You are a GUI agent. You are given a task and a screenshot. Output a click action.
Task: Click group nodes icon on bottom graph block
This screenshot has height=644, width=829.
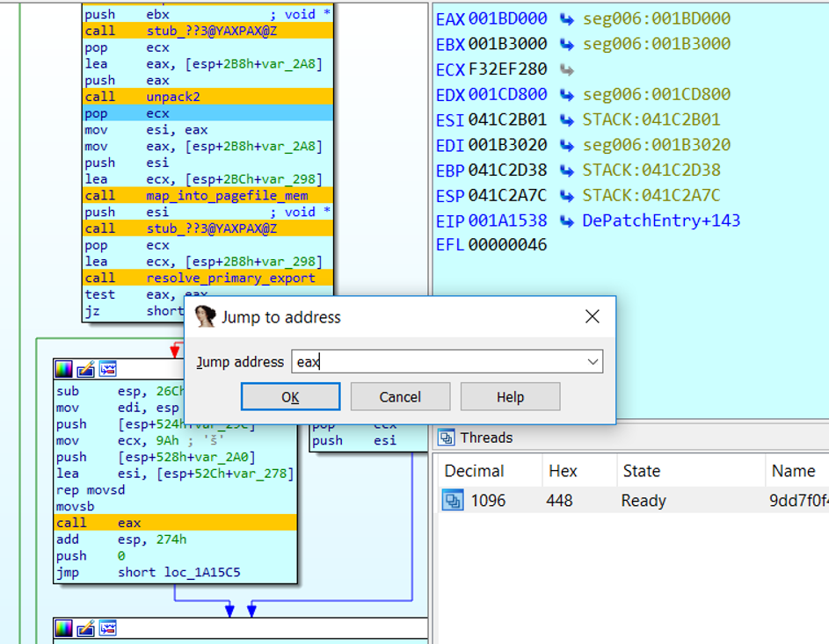pos(108,628)
